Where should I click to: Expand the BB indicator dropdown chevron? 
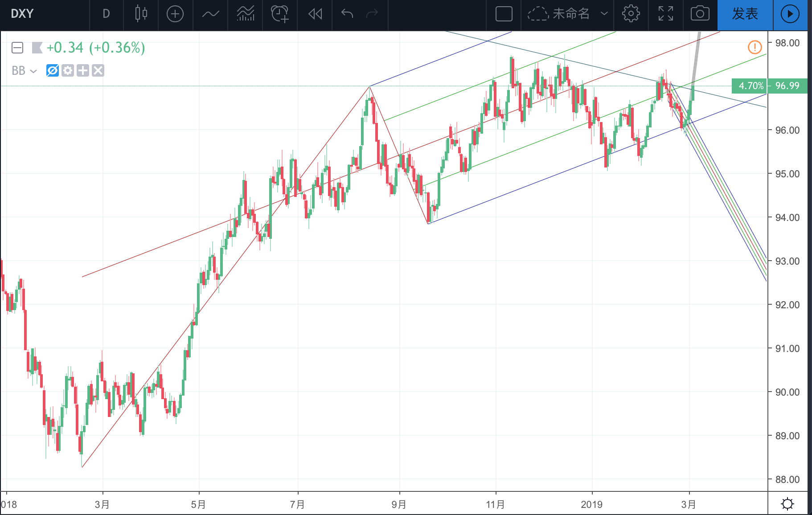33,71
